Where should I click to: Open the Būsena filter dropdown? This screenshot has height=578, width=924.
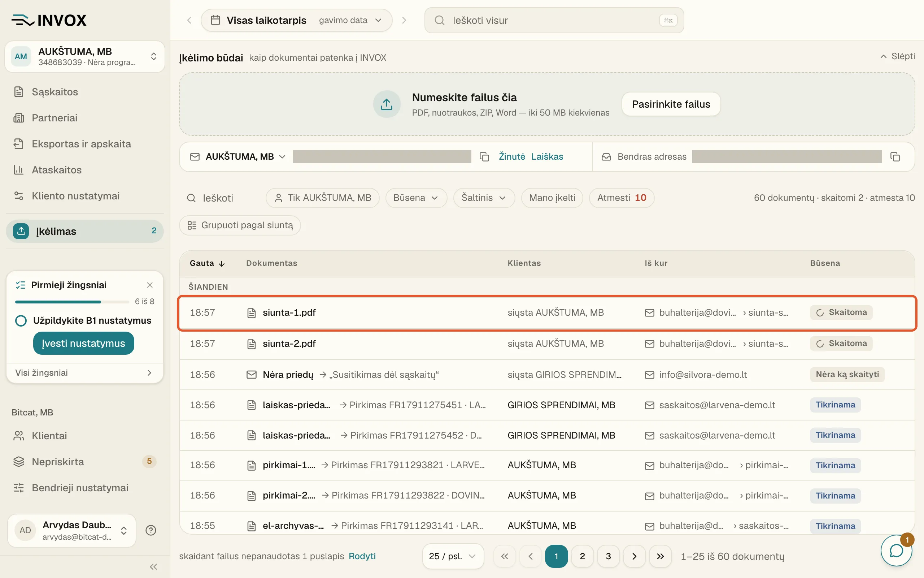tap(416, 198)
